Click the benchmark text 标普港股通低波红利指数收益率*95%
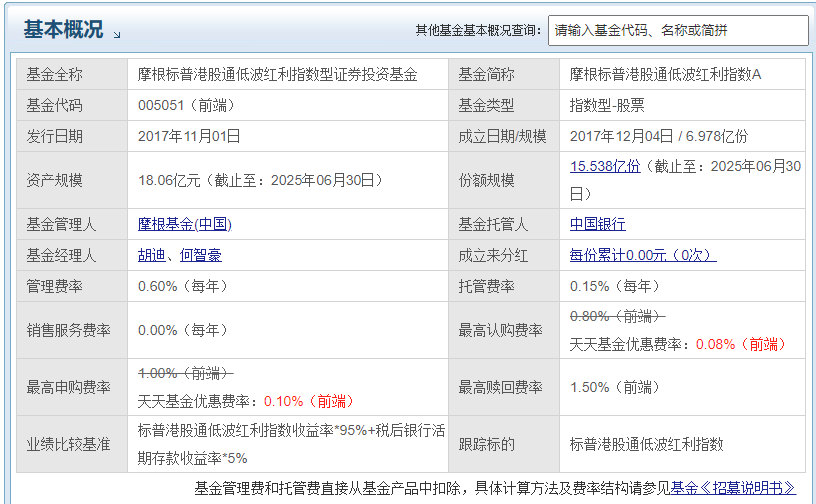 252,431
